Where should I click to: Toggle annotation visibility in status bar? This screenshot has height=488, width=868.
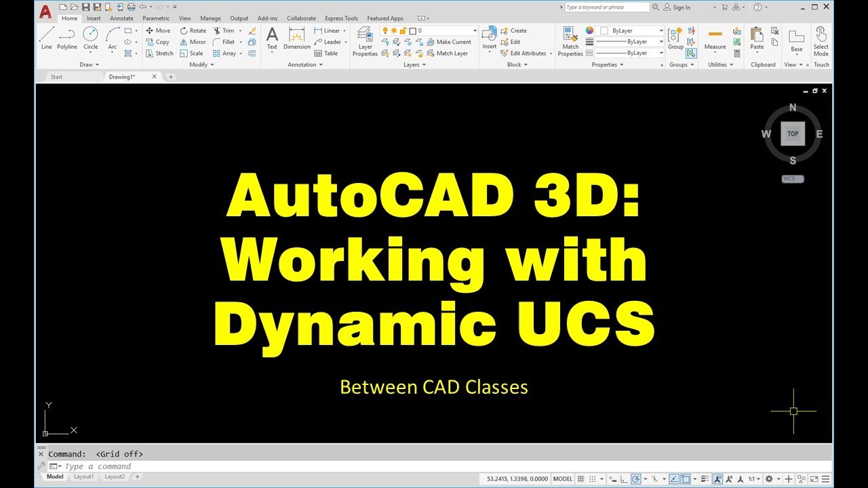717,478
